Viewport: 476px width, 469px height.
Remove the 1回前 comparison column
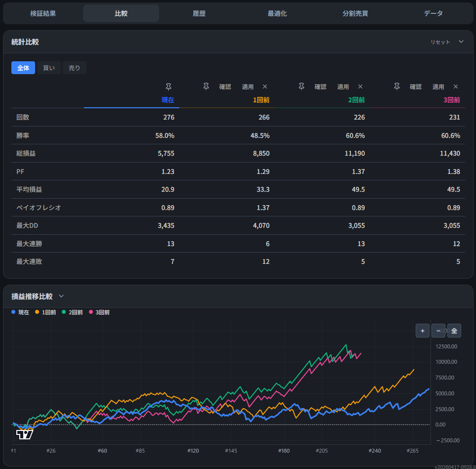[x=265, y=86]
